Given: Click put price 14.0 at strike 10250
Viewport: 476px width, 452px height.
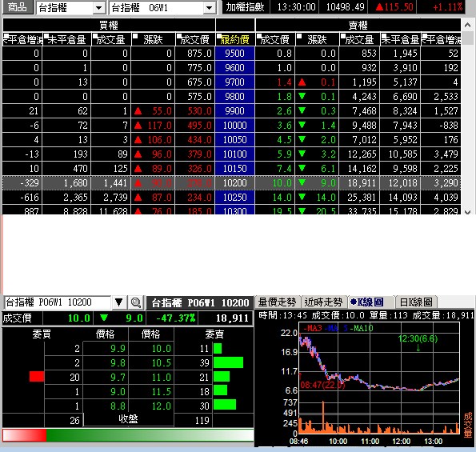Looking at the screenshot, I should pyautogui.click(x=282, y=198).
